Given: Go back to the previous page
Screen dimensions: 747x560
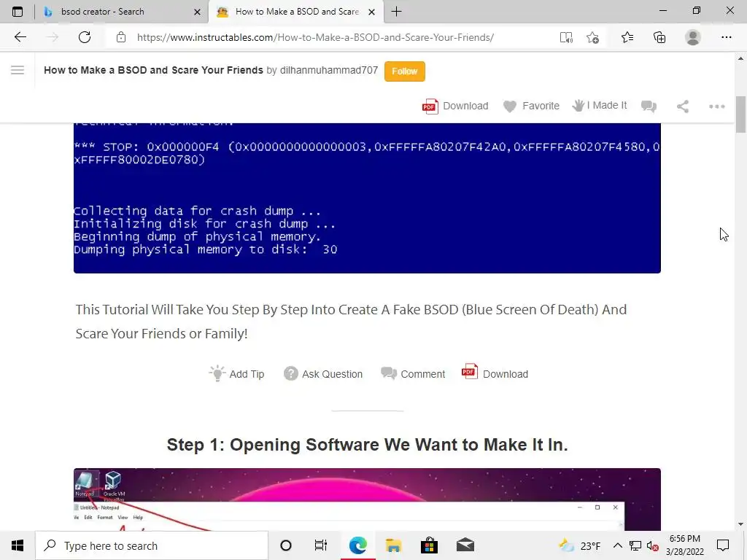Looking at the screenshot, I should click(x=20, y=37).
